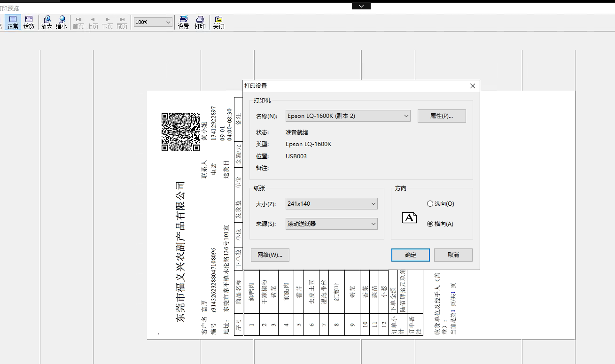Confirm with the 确定 button
Screen dimensions: 615x364
(x=411, y=255)
